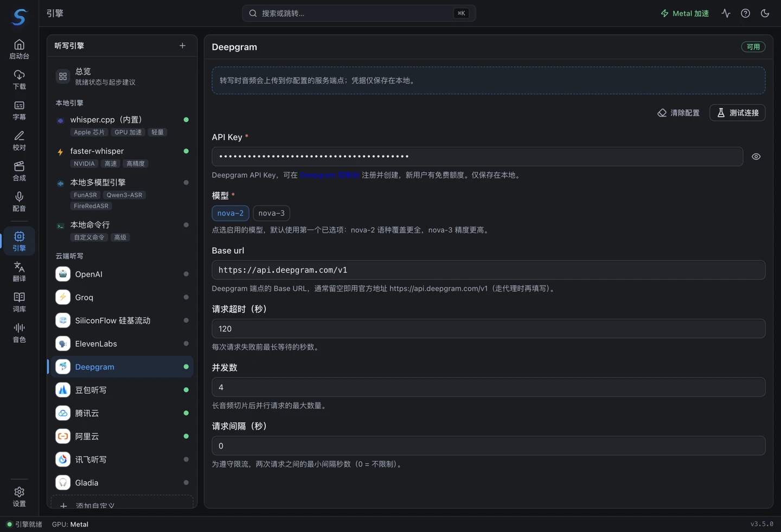Click the FireRedASR tag
Image resolution: width=781 pixels, height=532 pixels.
click(91, 206)
